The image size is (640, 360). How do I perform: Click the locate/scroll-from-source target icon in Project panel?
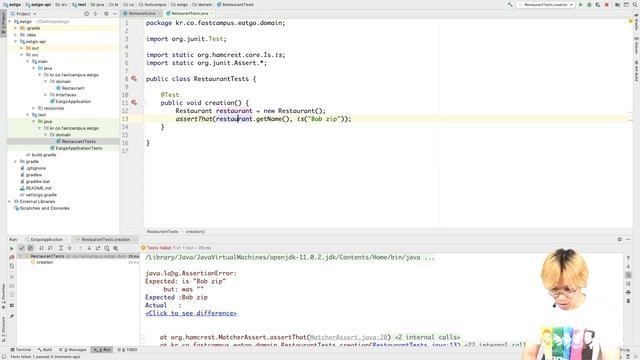pos(87,13)
